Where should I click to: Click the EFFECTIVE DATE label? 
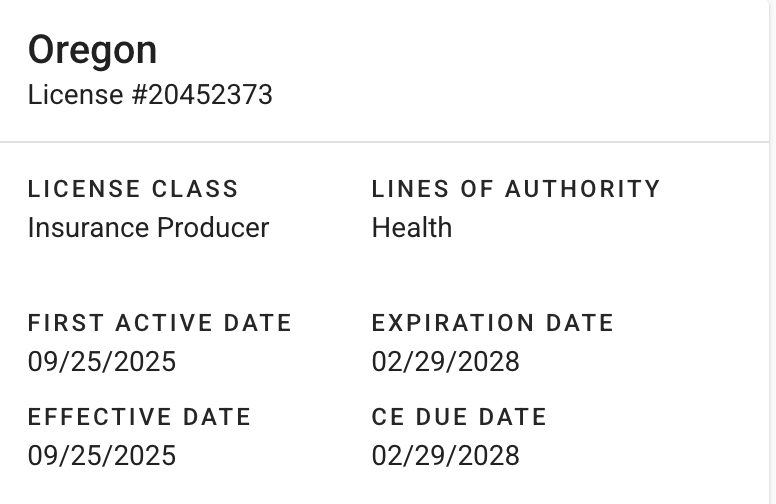(x=139, y=417)
